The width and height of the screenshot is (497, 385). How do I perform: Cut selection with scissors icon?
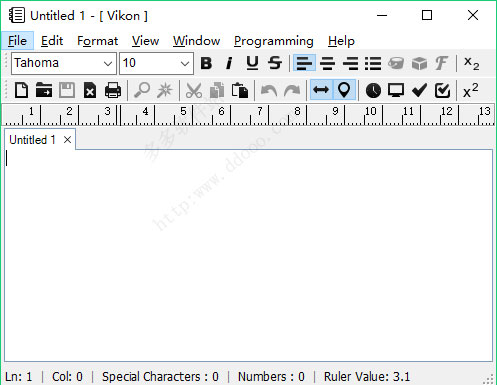tap(194, 90)
